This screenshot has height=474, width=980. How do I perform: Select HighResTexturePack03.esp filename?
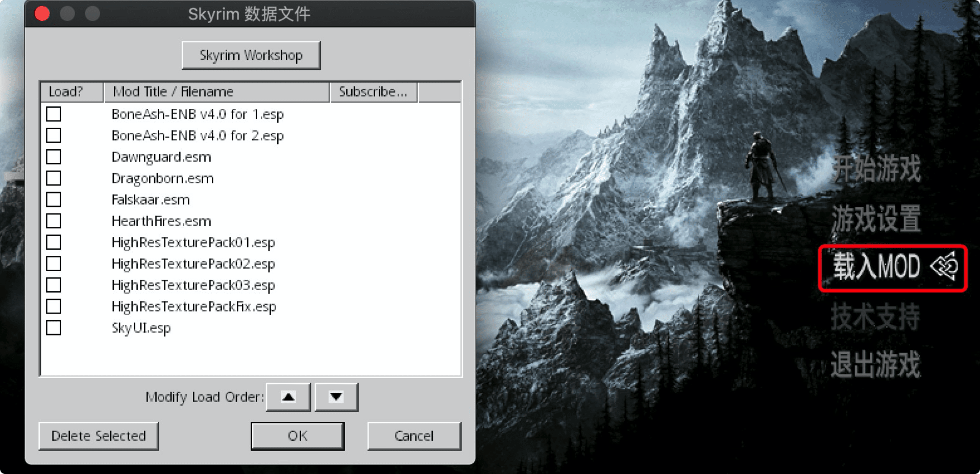(193, 286)
